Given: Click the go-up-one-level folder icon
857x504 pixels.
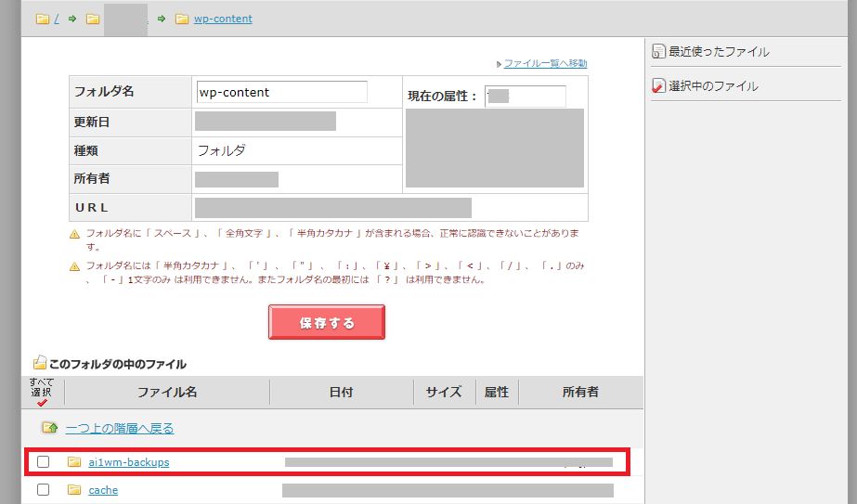Looking at the screenshot, I should (49, 428).
